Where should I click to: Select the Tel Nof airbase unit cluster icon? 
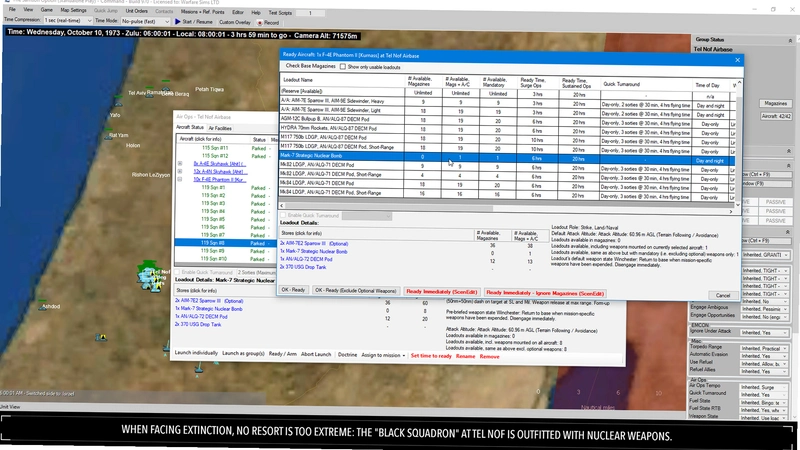coord(149,277)
